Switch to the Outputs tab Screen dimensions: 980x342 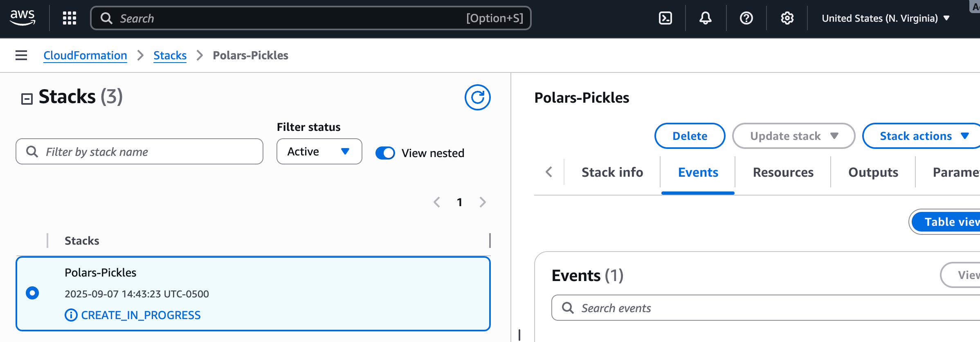pyautogui.click(x=873, y=172)
